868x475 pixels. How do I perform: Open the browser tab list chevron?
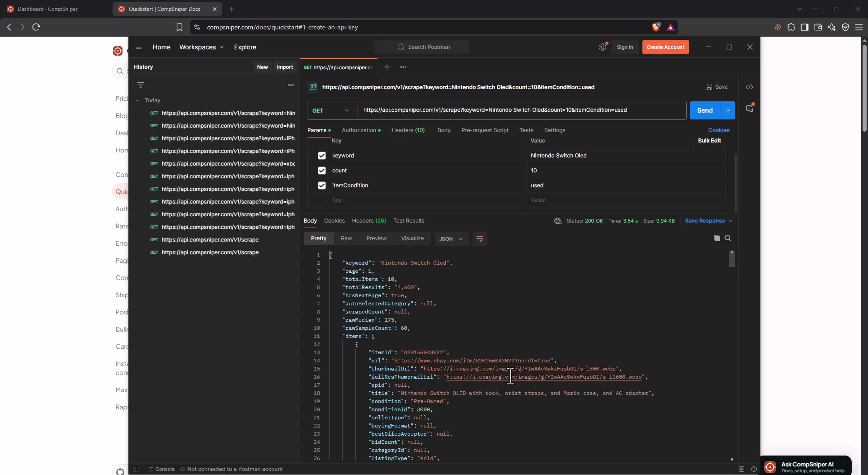point(800,9)
